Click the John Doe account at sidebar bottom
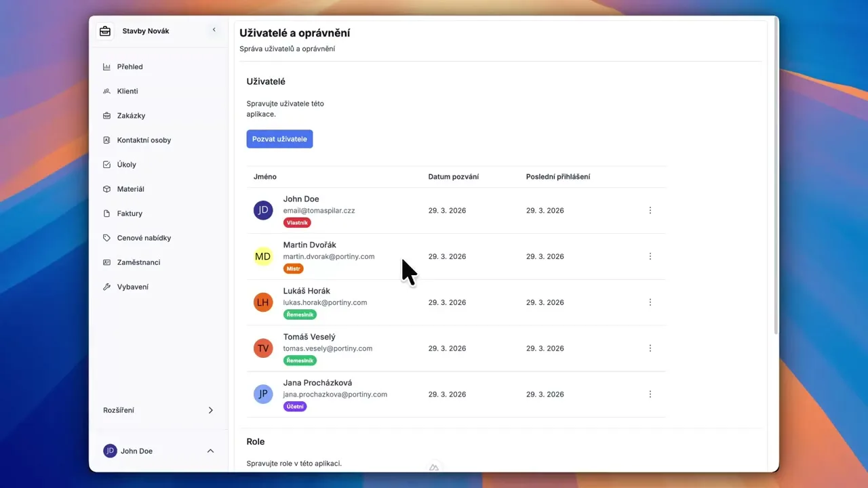868x488 pixels. [x=136, y=450]
